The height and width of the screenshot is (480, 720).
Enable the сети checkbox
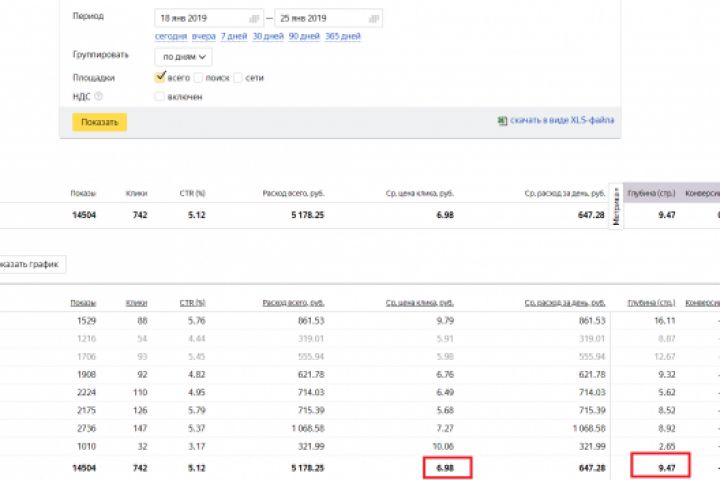point(238,78)
